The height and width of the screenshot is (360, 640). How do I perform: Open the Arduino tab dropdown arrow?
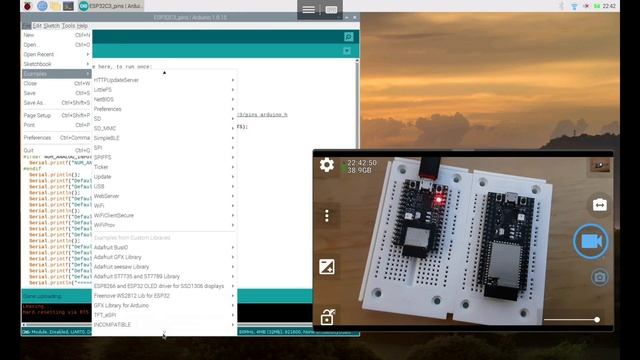coord(347,51)
